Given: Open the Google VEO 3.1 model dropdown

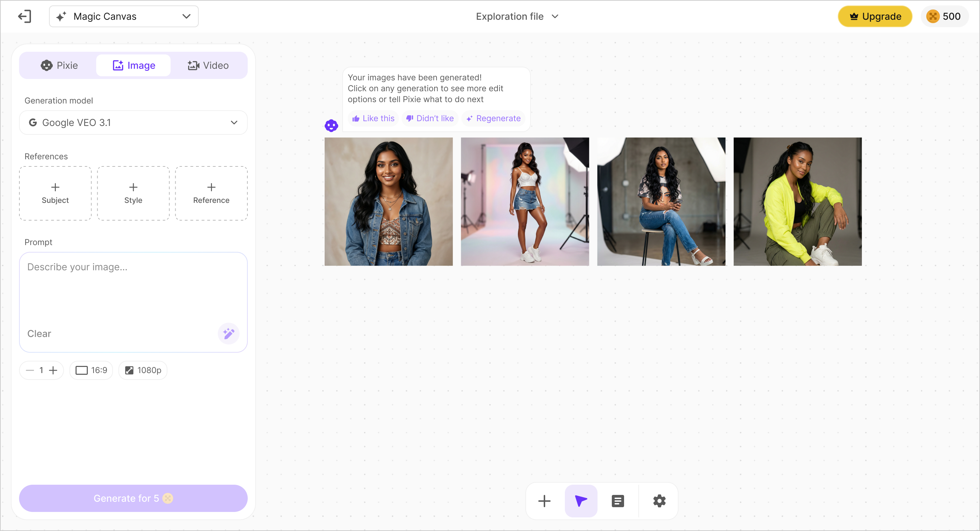Looking at the screenshot, I should (x=133, y=123).
